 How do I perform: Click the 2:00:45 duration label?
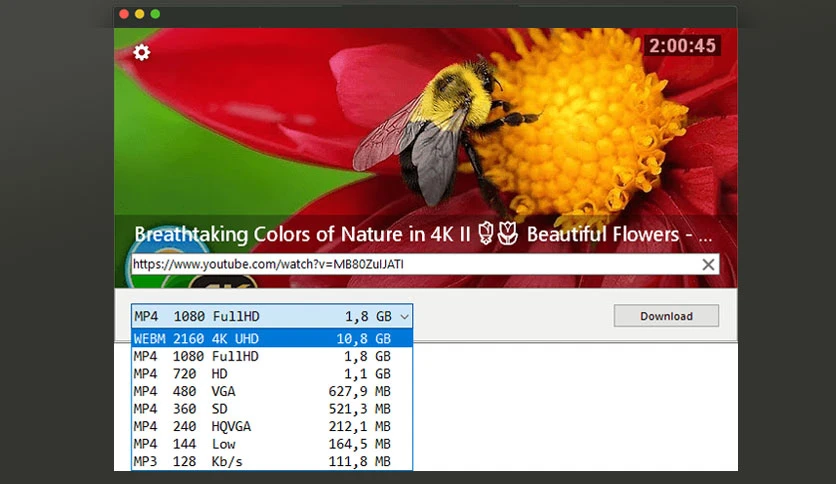click(x=682, y=46)
